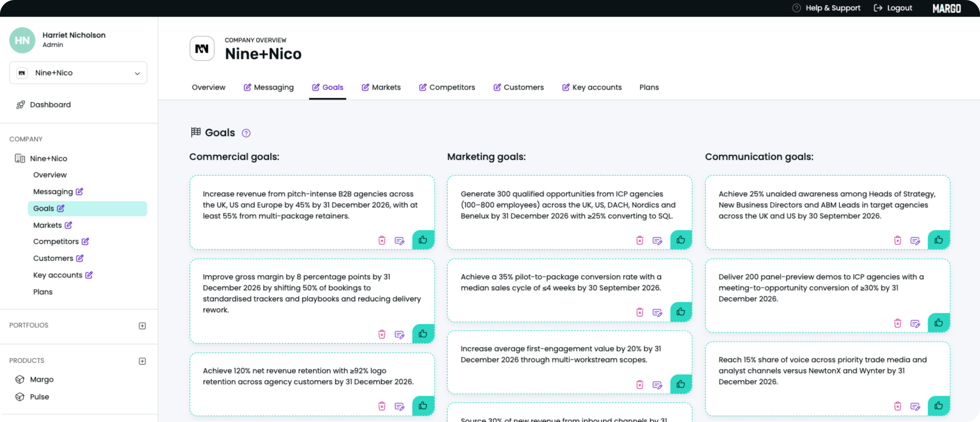This screenshot has height=422, width=980.
Task: Select Goals in the sidebar
Action: click(x=87, y=209)
